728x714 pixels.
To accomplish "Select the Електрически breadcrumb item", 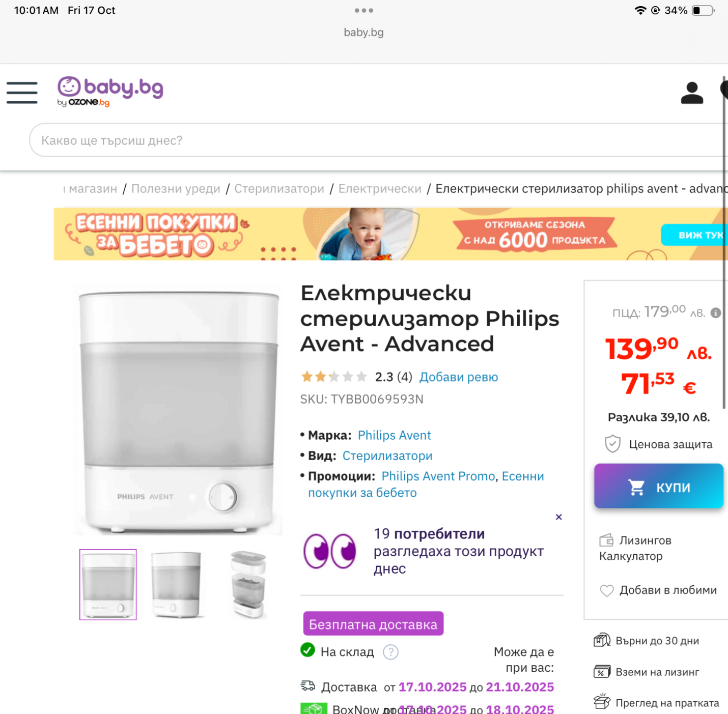I will tap(380, 189).
